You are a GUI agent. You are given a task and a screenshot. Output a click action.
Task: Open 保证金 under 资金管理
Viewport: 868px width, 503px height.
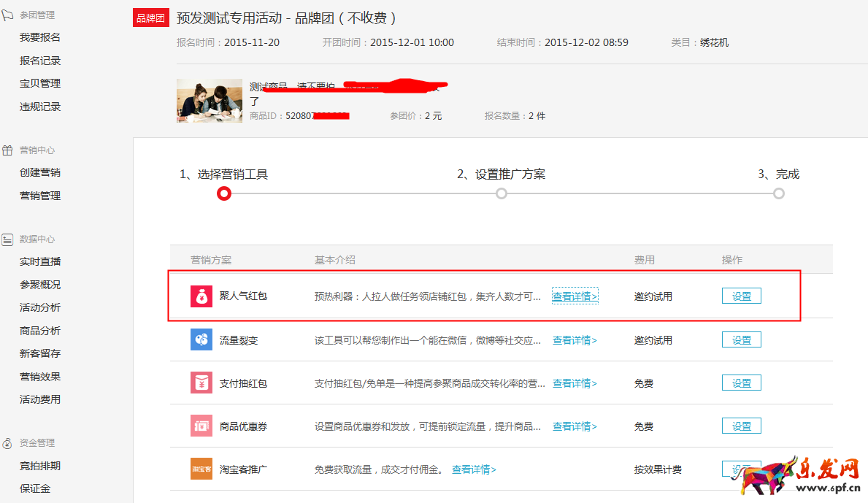pyautogui.click(x=34, y=488)
